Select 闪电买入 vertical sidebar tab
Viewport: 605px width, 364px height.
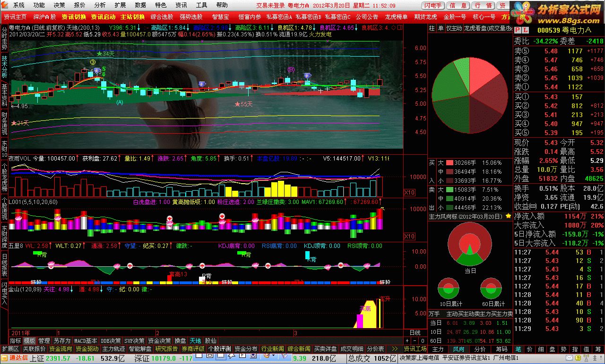[x=4, y=293]
